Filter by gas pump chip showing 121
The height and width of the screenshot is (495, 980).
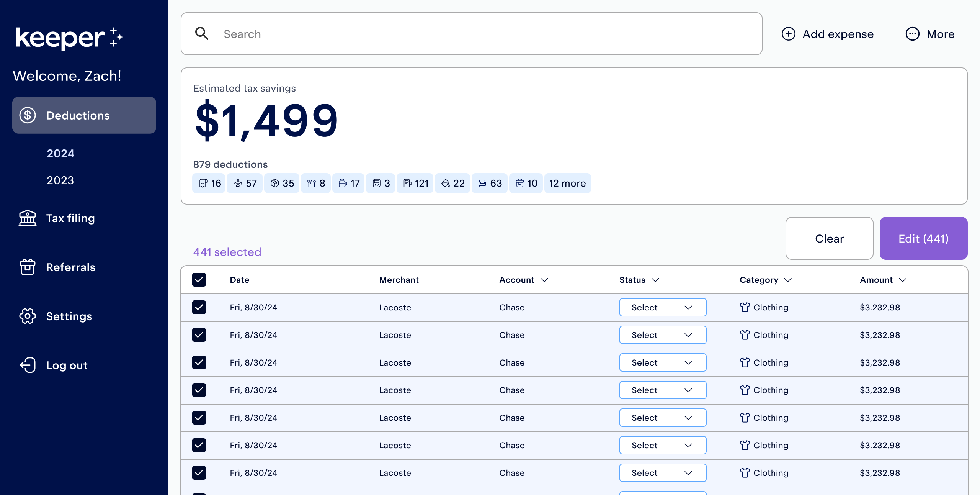click(x=415, y=183)
